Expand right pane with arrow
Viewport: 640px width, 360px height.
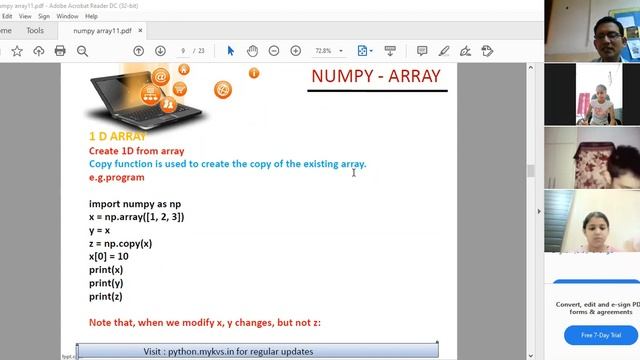click(539, 211)
